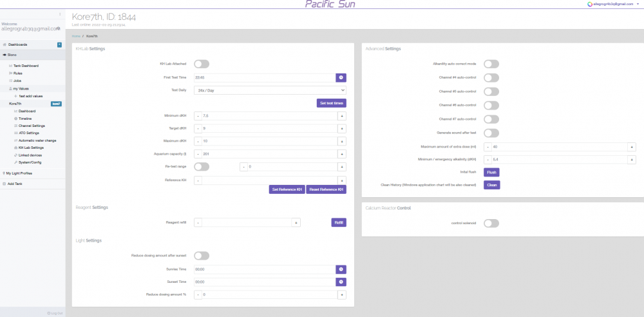The image size is (644, 317).
Task: Click the Sunrise Time clock icon
Action: (341, 269)
